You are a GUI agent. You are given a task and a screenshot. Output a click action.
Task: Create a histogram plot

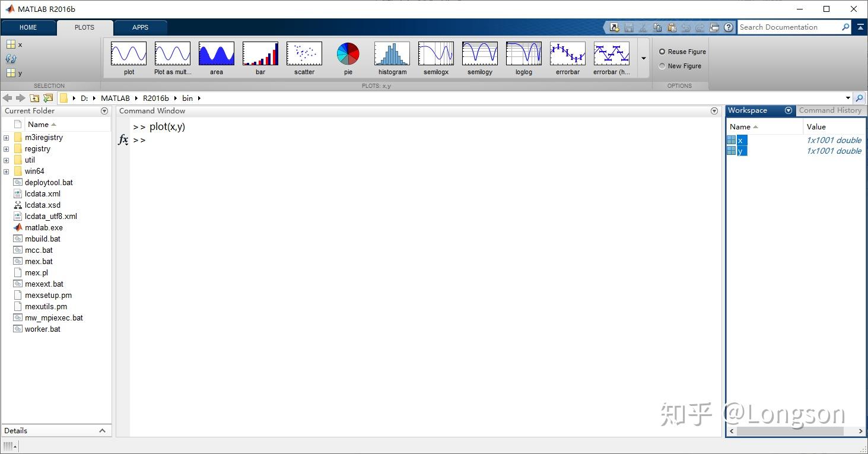coord(392,58)
